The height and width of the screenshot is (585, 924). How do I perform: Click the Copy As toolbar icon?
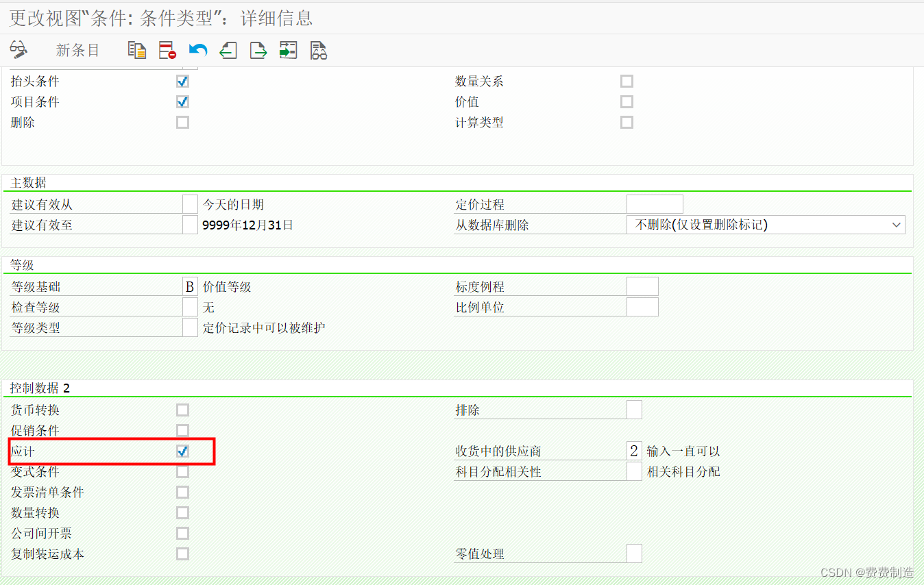click(137, 50)
